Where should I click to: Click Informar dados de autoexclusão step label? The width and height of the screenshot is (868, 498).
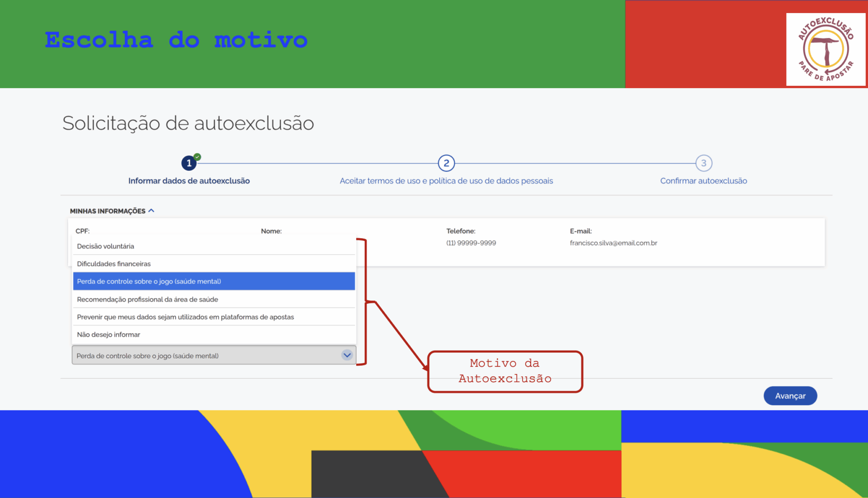(189, 181)
